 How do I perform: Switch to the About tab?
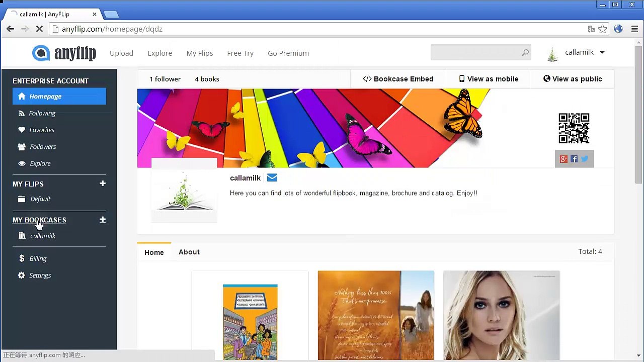point(189,252)
